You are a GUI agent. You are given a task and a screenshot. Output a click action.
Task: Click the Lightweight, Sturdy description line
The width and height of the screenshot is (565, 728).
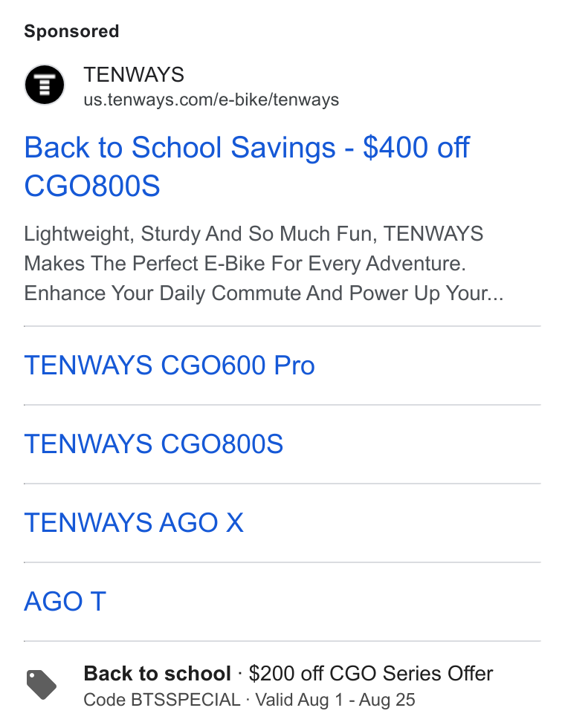point(254,234)
